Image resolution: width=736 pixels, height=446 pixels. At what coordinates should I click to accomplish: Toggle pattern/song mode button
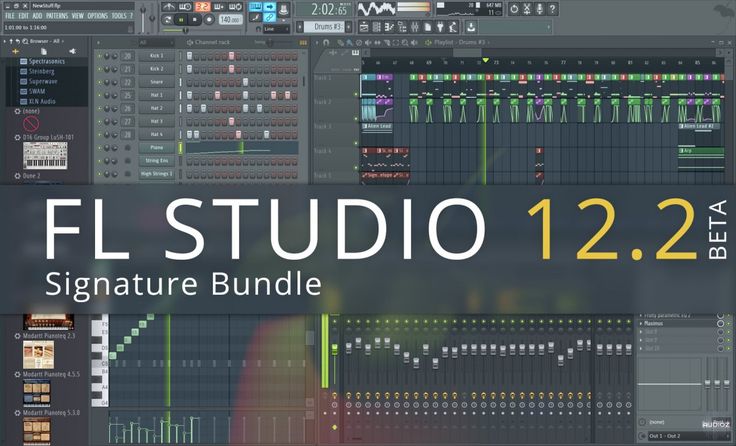[x=168, y=19]
